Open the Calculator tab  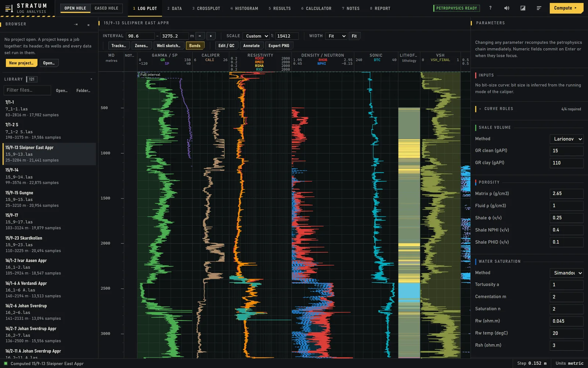pyautogui.click(x=316, y=8)
